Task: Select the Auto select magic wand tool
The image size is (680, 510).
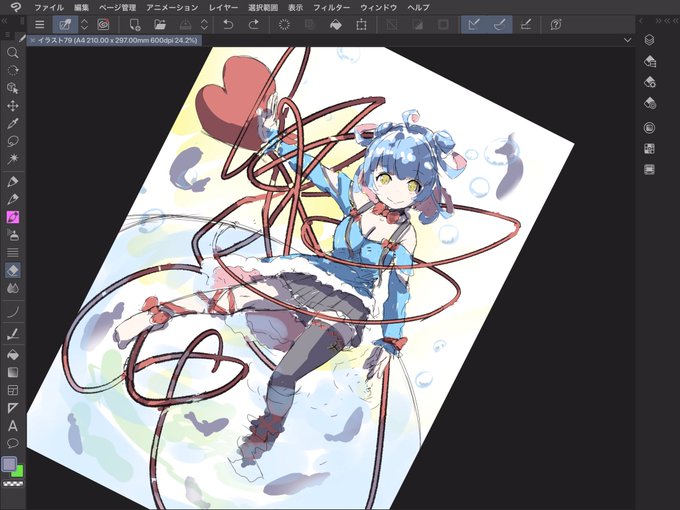Action: coord(13,159)
